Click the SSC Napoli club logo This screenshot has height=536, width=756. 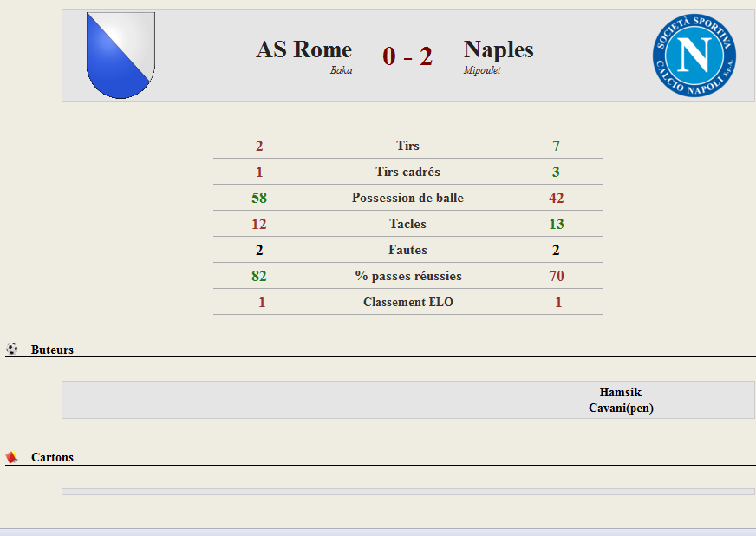[694, 55]
